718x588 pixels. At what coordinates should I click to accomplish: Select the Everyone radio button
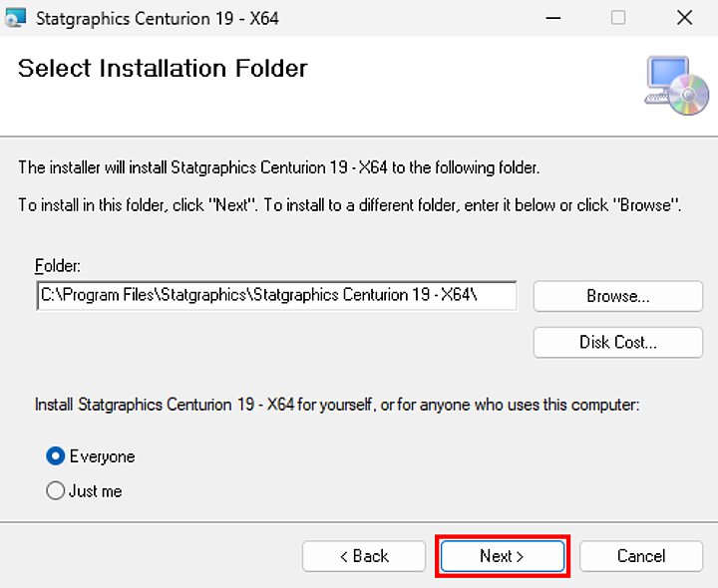click(x=56, y=456)
